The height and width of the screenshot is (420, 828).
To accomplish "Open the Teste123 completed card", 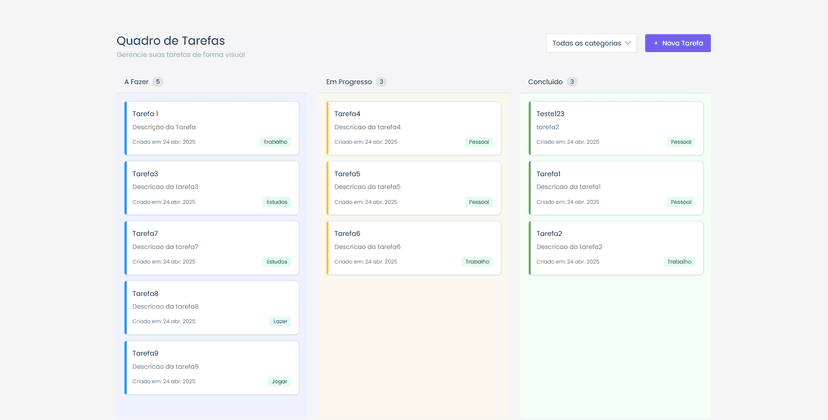I will tap(616, 127).
